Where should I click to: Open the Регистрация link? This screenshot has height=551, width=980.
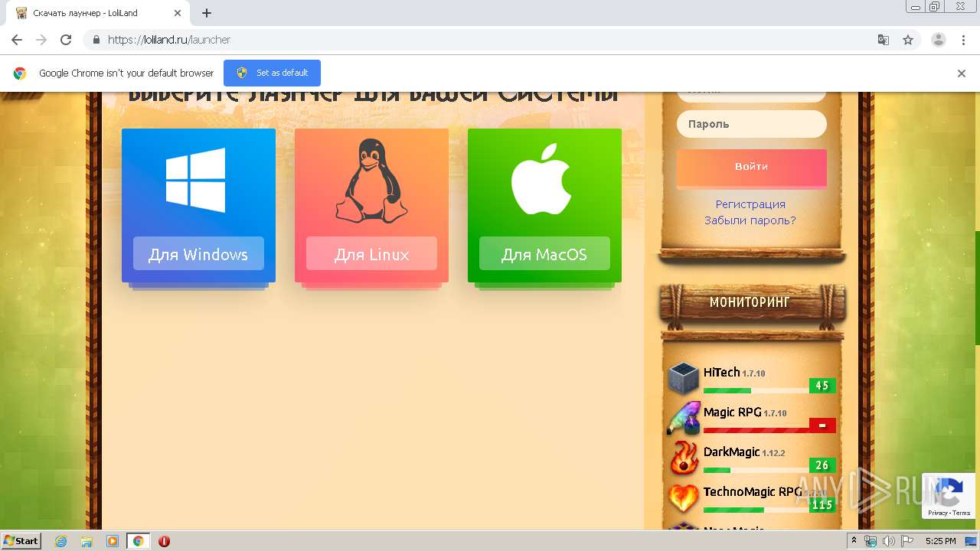[750, 204]
